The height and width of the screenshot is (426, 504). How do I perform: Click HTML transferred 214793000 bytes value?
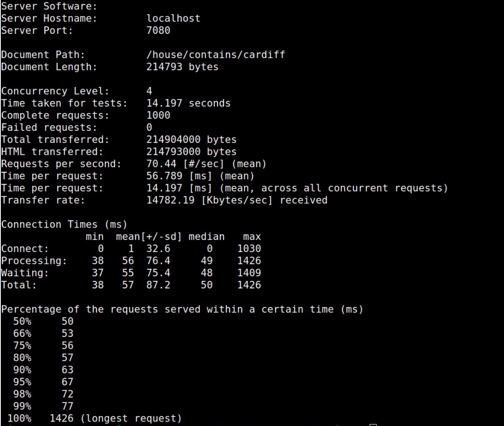[191, 152]
